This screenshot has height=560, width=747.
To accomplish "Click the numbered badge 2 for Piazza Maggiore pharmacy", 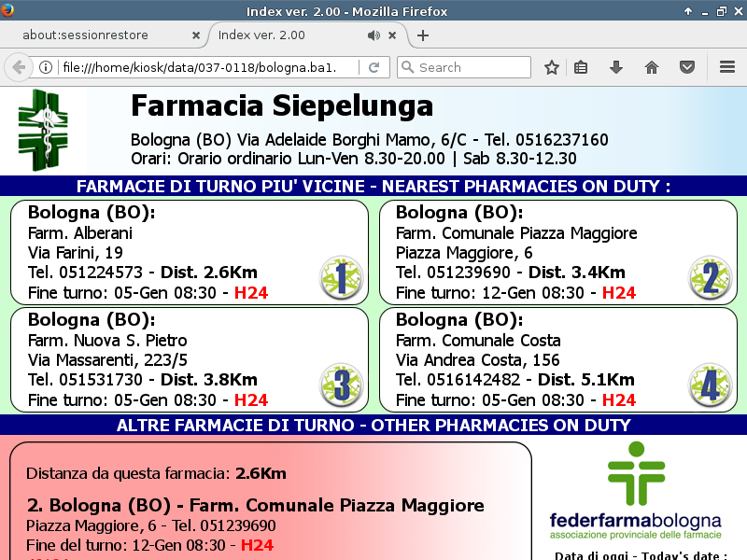I will [x=710, y=278].
